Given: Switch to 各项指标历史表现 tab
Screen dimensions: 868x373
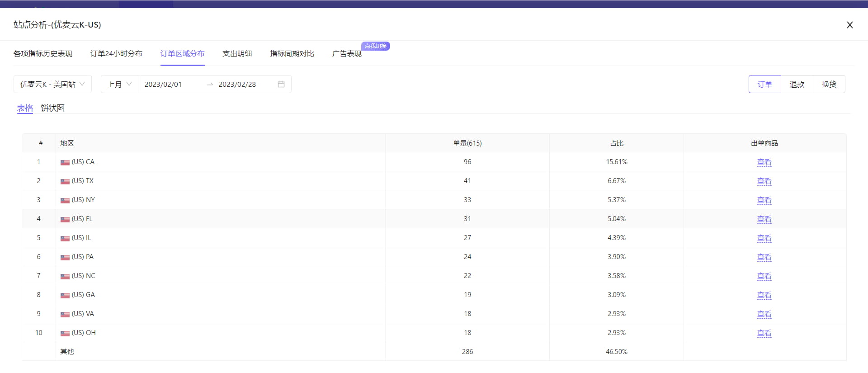Looking at the screenshot, I should (43, 54).
